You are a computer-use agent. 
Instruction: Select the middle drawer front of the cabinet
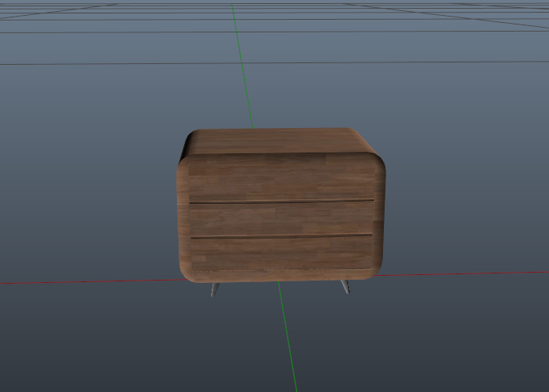click(281, 219)
